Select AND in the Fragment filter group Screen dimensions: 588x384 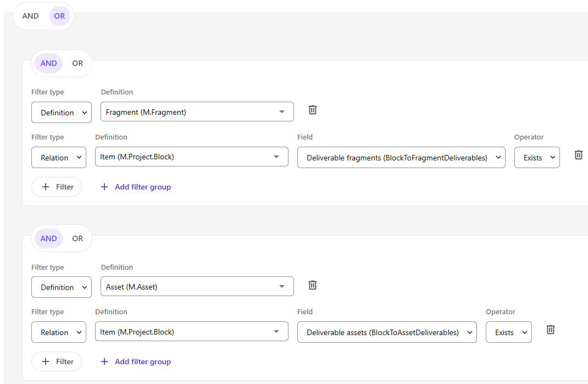(x=49, y=63)
